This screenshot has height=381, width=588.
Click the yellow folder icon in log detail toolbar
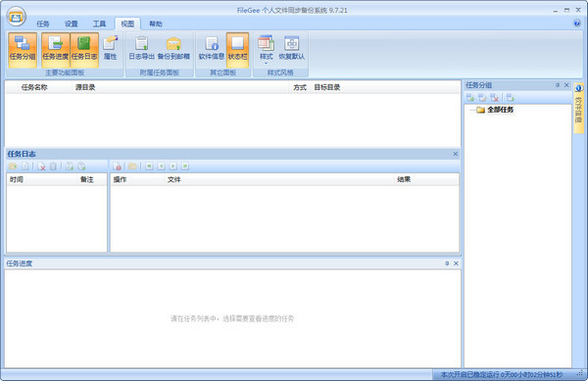[x=132, y=167]
